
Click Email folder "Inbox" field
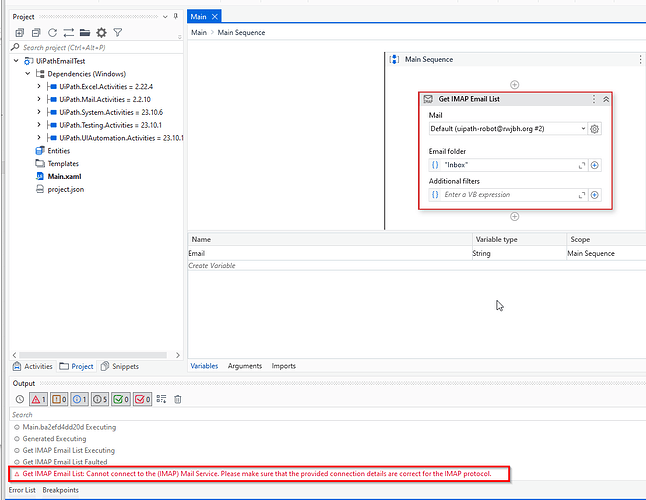click(x=508, y=165)
